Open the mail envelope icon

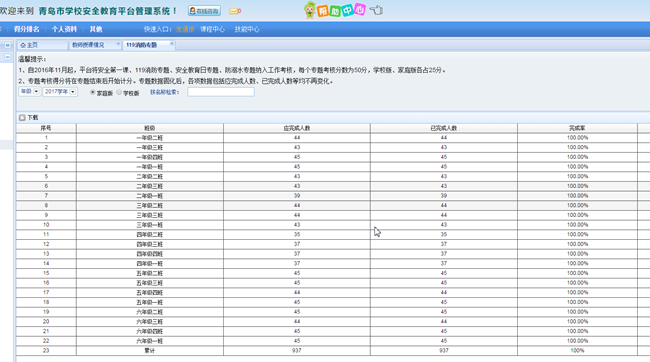(x=235, y=11)
